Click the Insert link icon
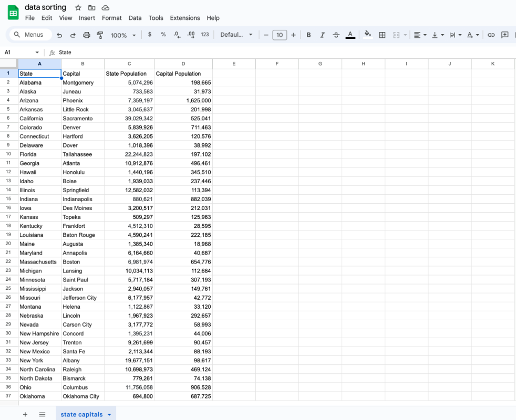 [491, 35]
